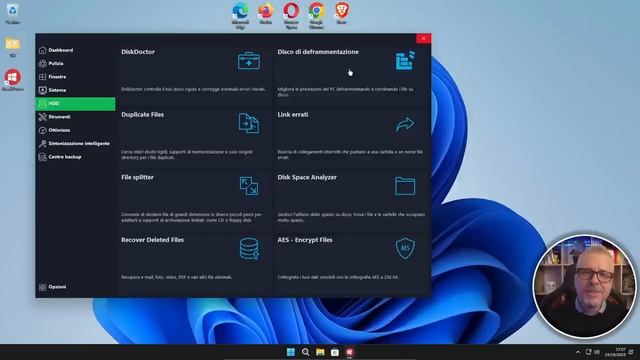Open the Firefox desktop shortcut
The width and height of the screenshot is (640, 360).
(266, 14)
